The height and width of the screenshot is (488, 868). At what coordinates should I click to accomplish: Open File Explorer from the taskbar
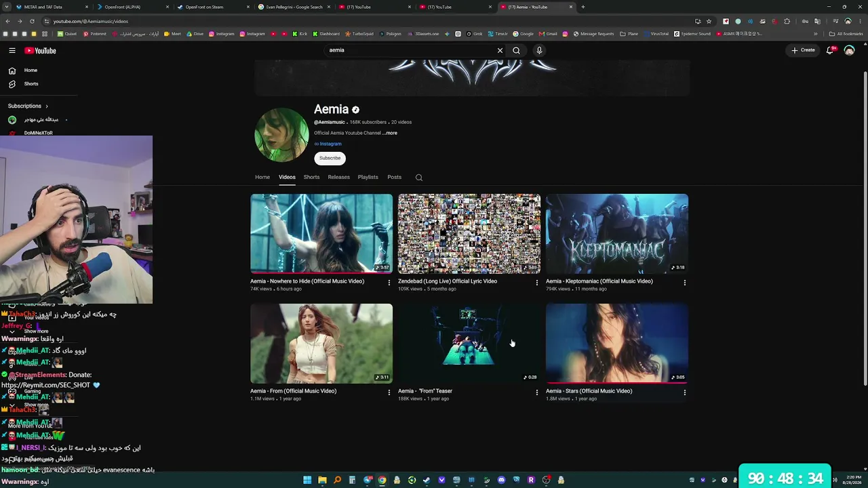(322, 480)
